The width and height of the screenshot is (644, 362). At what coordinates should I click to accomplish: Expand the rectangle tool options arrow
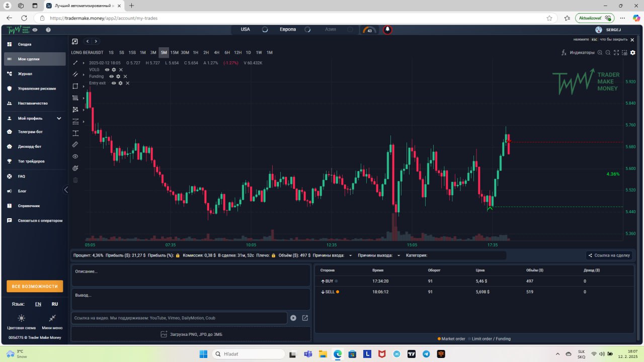coord(84,86)
